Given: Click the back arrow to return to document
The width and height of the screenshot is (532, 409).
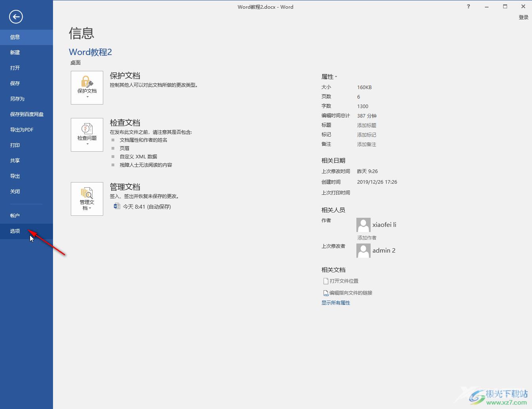Looking at the screenshot, I should pos(16,17).
